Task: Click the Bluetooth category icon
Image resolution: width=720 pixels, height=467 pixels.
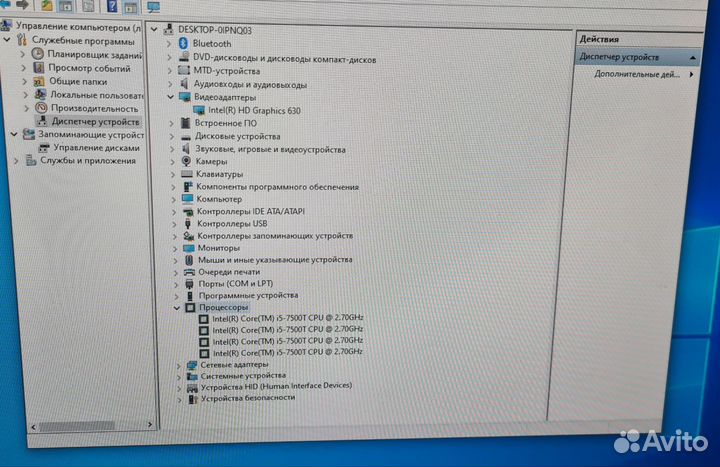Action: pos(183,44)
